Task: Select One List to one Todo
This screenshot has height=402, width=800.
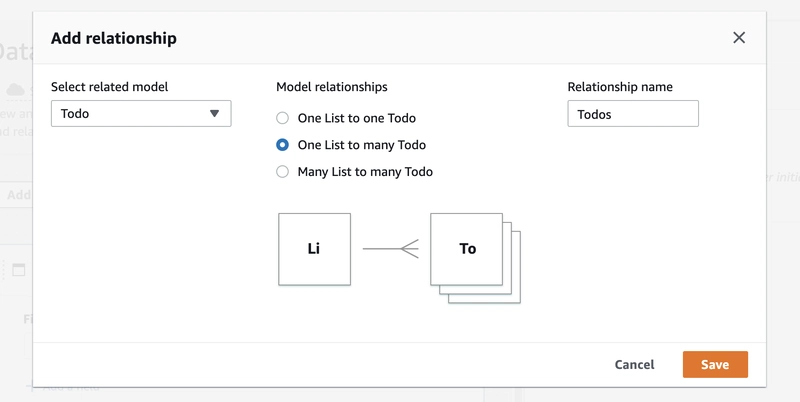Action: click(283, 118)
